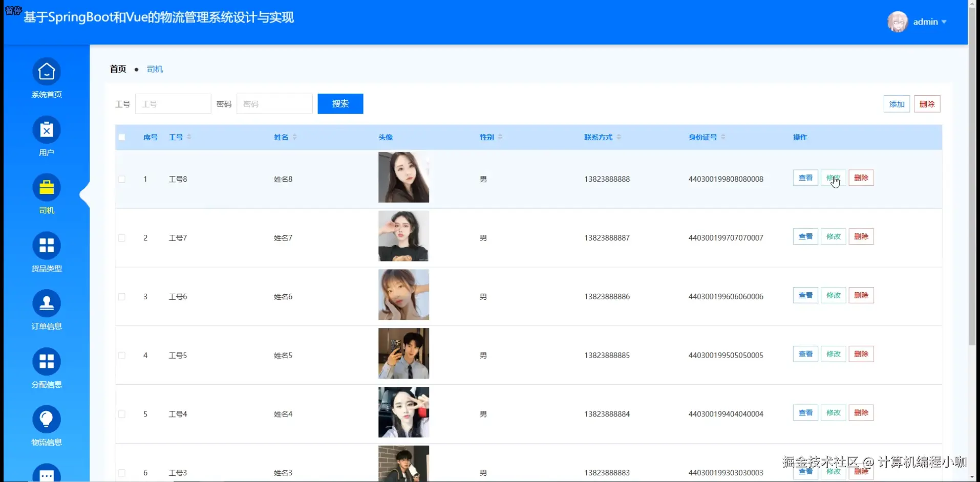View details of 工号4 with 查看
Image resolution: width=980 pixels, height=482 pixels.
(805, 413)
